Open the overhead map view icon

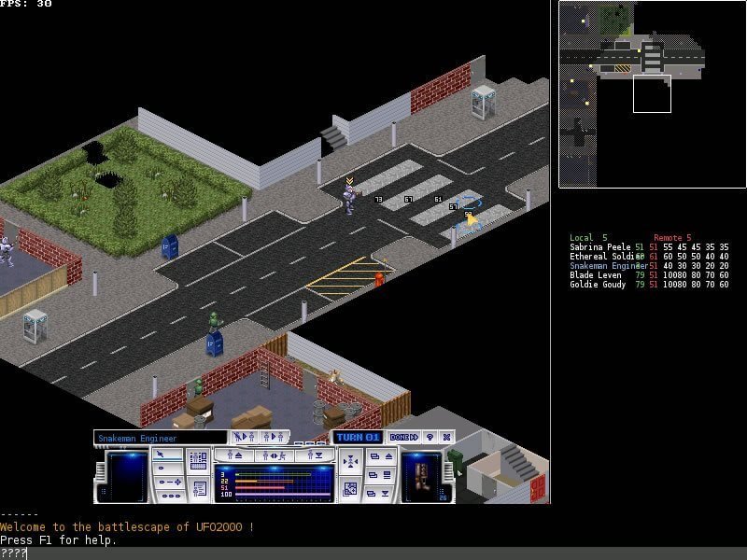[x=351, y=490]
